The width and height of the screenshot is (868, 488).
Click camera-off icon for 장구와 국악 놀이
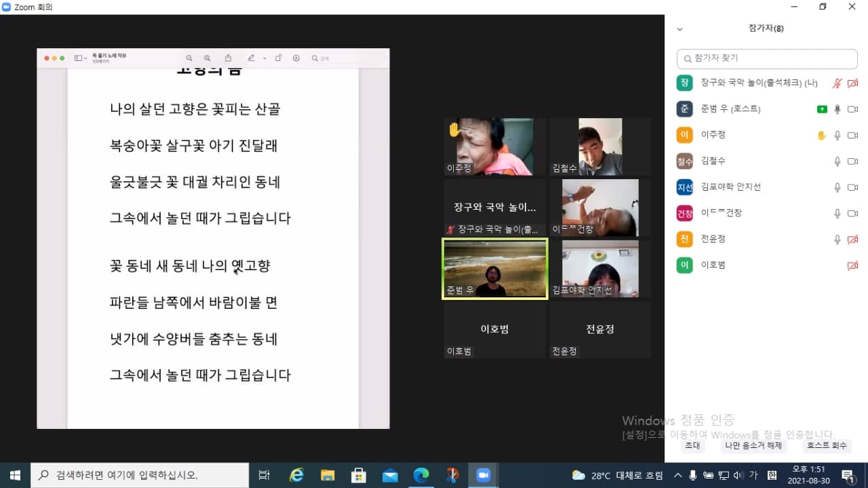click(853, 83)
